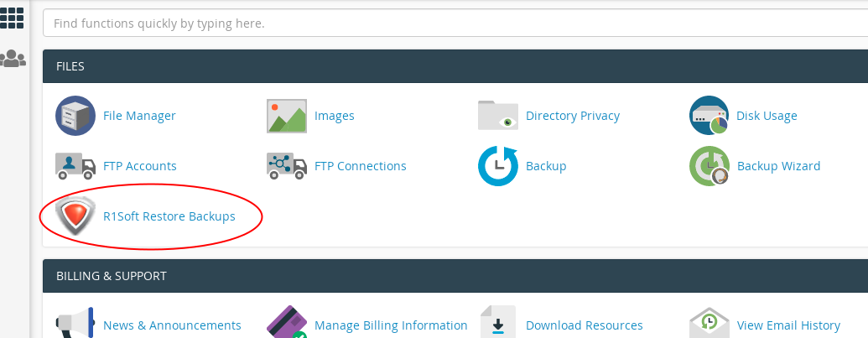
Task: Click the Images picture icon
Action: click(x=287, y=116)
